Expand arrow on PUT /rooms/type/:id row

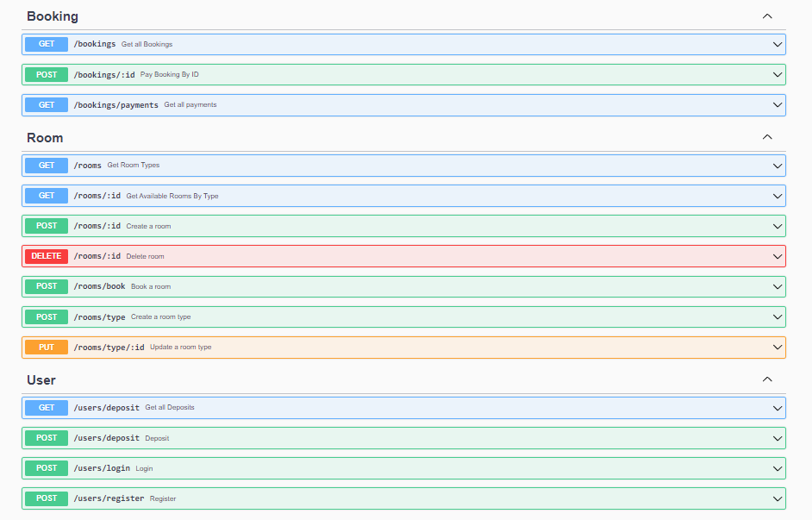[778, 348]
